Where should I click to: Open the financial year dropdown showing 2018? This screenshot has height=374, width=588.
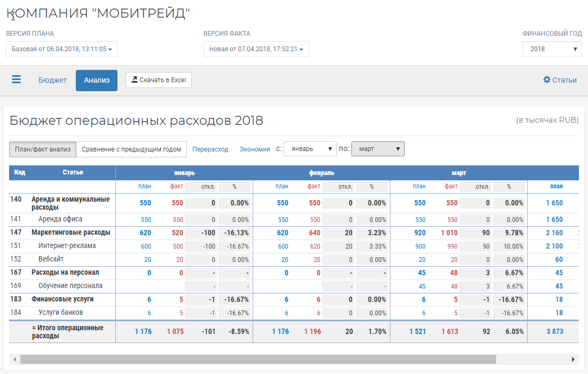(552, 49)
